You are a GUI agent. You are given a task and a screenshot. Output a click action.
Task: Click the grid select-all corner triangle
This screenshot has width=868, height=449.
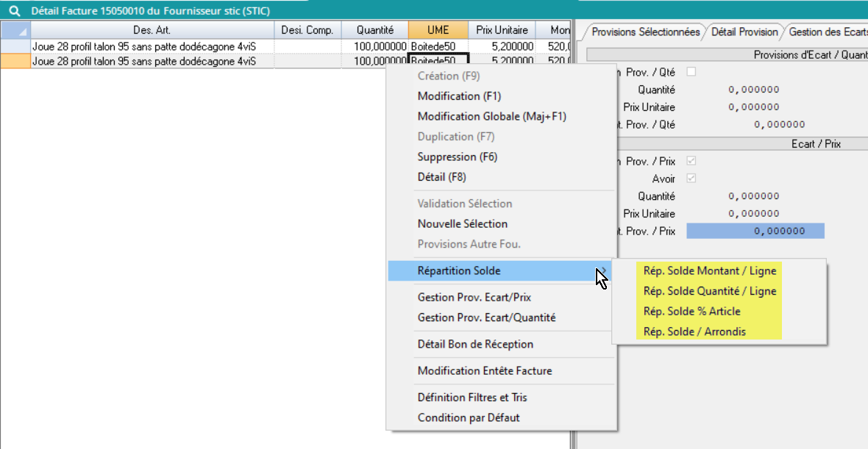pos(15,30)
